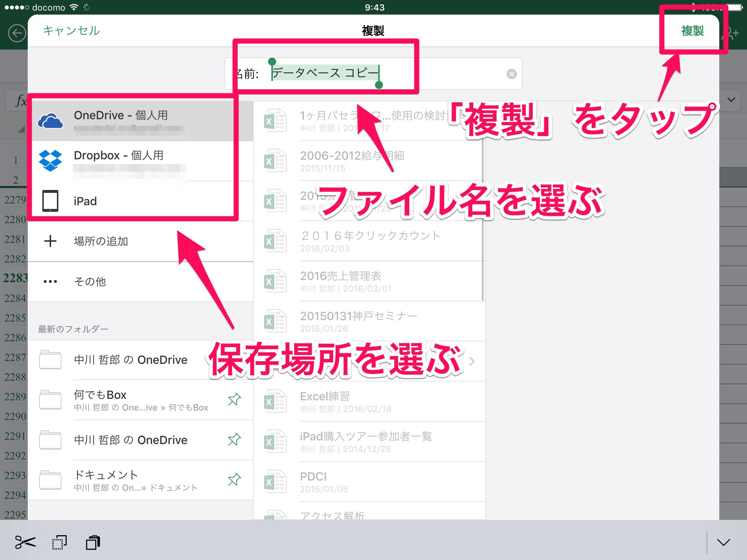Tap the paste clipboard icon
747x560 pixels.
[93, 542]
